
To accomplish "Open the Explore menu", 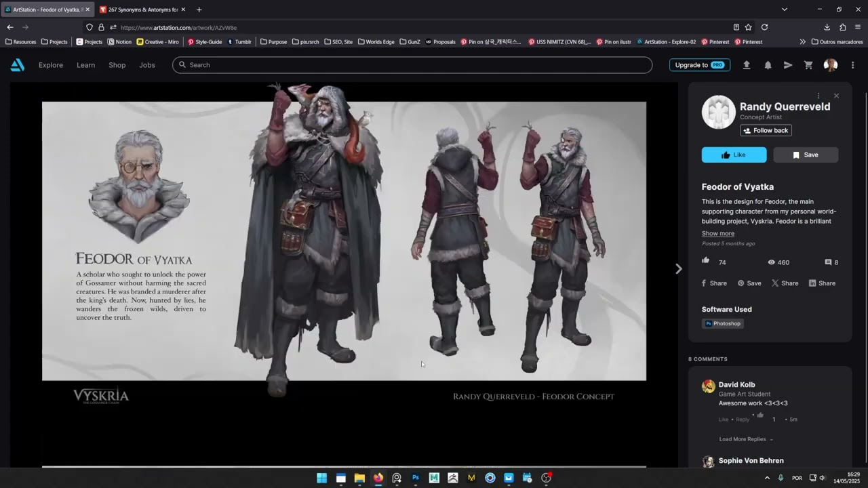I will [51, 65].
